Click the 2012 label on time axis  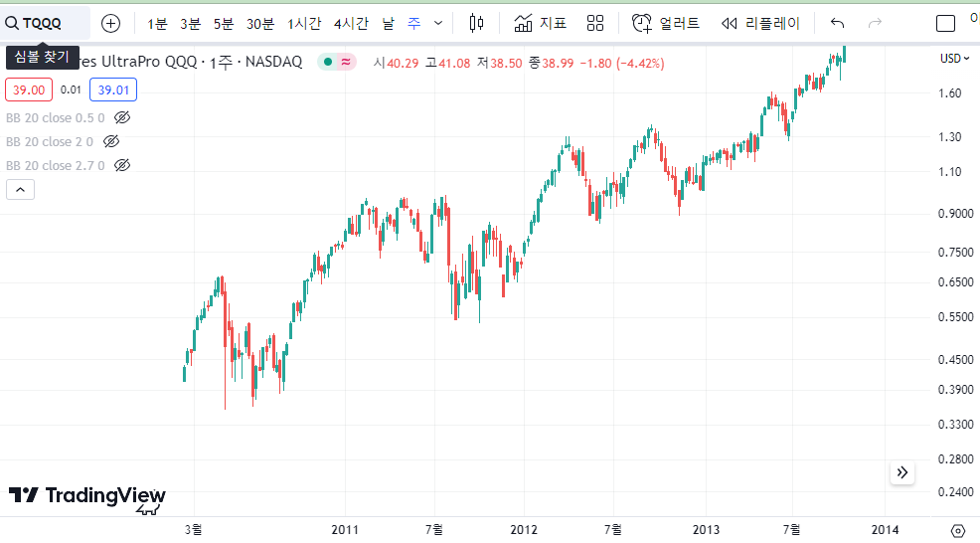pyautogui.click(x=524, y=530)
